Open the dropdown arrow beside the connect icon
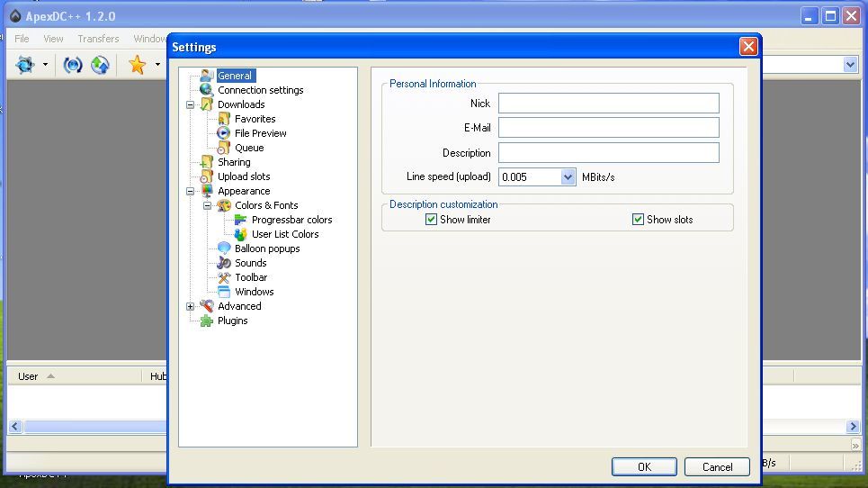Viewport: 868px width, 488px height. tap(45, 65)
